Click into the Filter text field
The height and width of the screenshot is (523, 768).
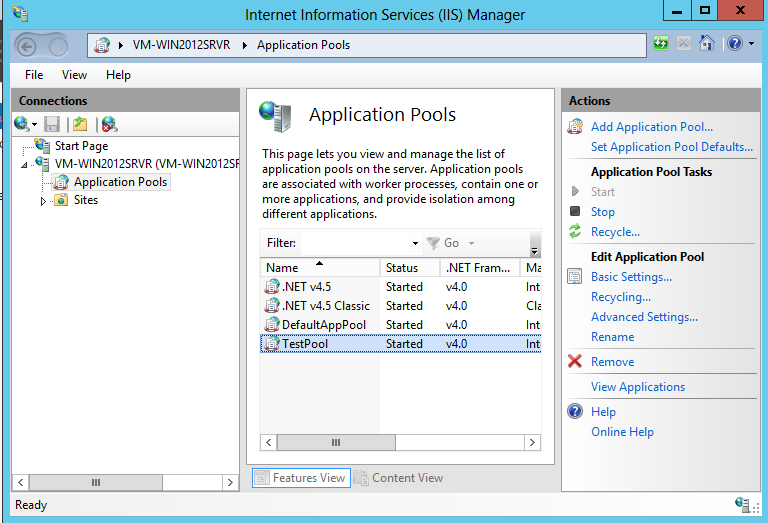coord(356,243)
